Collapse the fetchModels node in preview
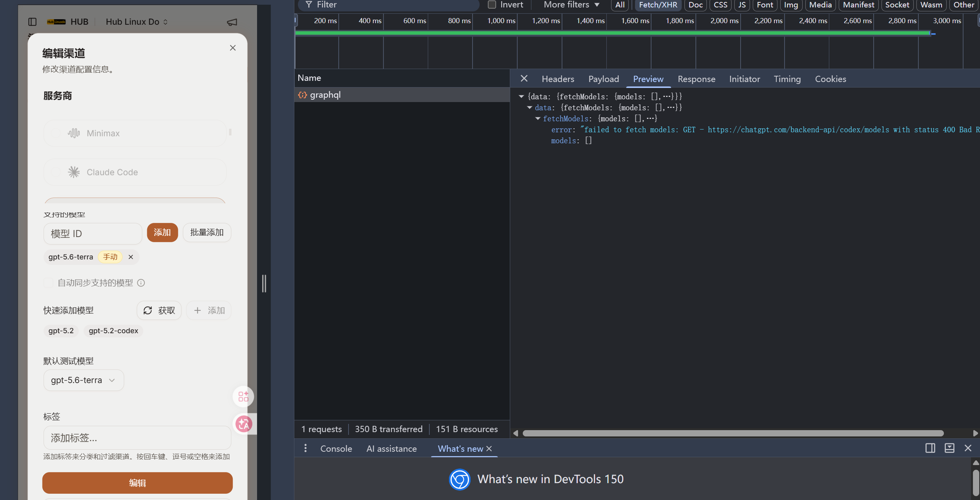Image resolution: width=980 pixels, height=500 pixels. pos(538,119)
